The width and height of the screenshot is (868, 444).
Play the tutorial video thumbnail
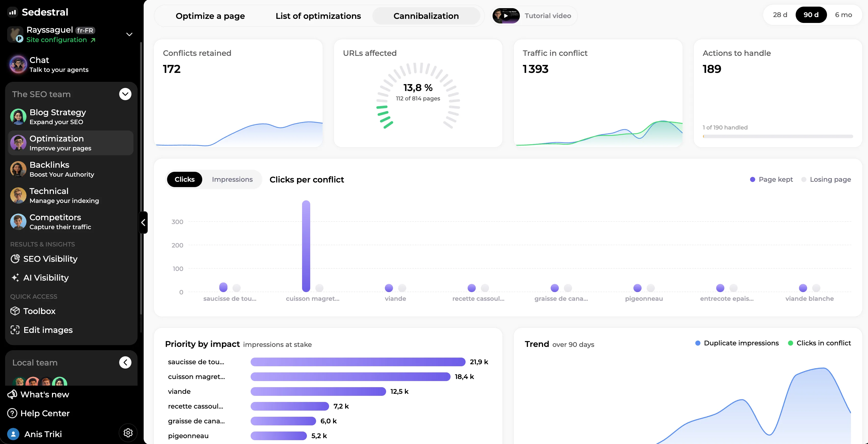point(506,16)
